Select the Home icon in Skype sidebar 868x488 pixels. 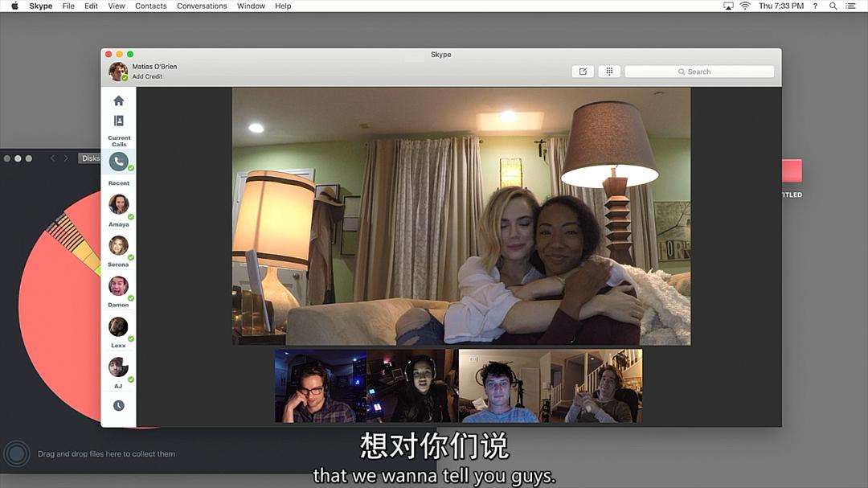[119, 100]
